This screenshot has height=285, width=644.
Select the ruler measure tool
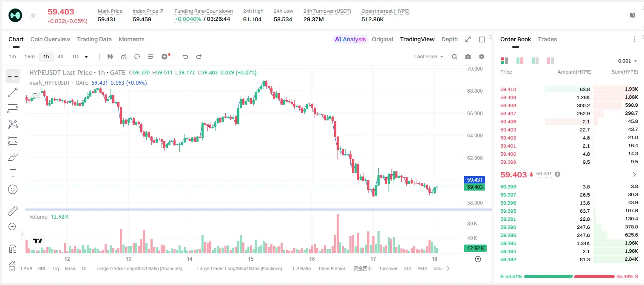[x=13, y=211]
